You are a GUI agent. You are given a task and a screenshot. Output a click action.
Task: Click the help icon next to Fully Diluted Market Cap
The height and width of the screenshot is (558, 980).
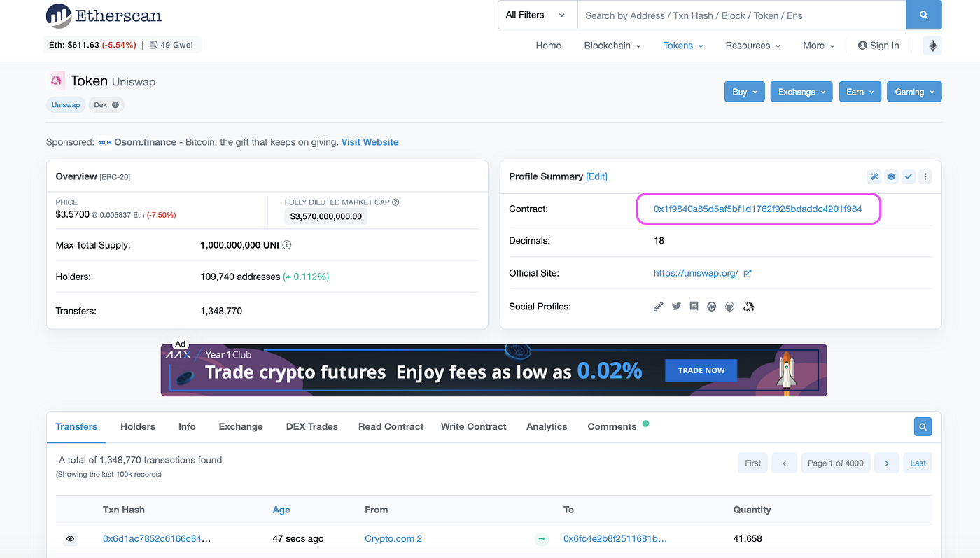pos(395,202)
